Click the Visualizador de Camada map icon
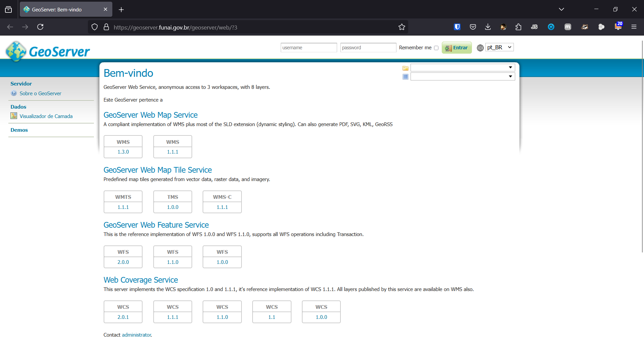The width and height of the screenshot is (644, 342). coord(14,116)
